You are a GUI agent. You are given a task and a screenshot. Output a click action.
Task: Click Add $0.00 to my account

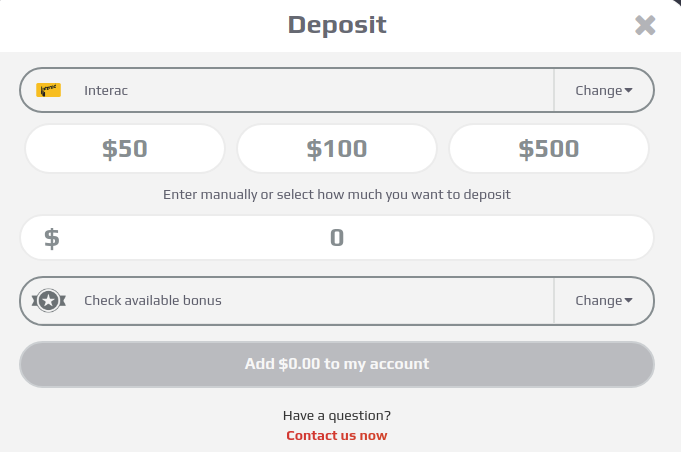337,364
